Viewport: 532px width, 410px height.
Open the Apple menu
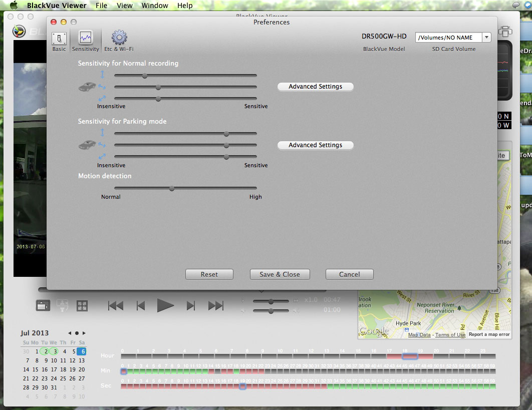click(14, 5)
